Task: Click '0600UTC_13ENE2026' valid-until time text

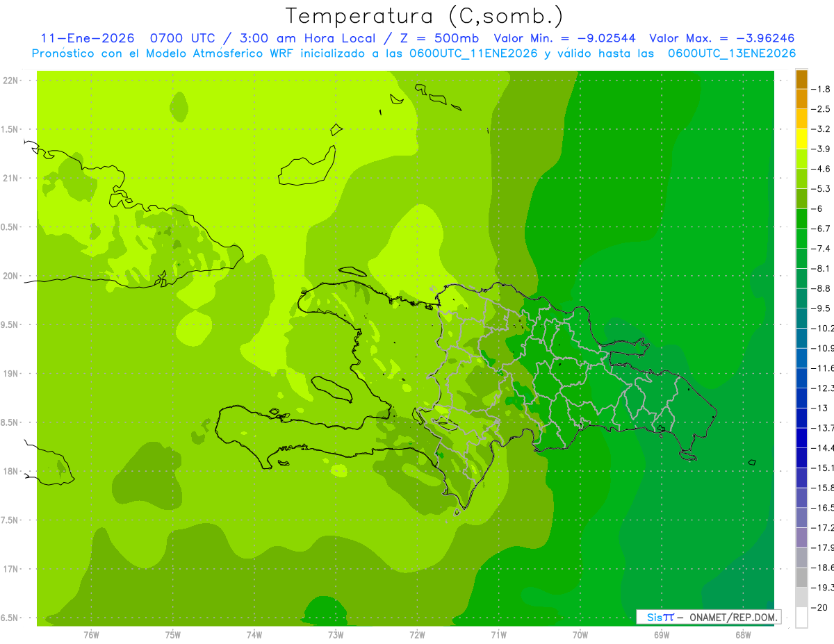Action: pos(732,53)
